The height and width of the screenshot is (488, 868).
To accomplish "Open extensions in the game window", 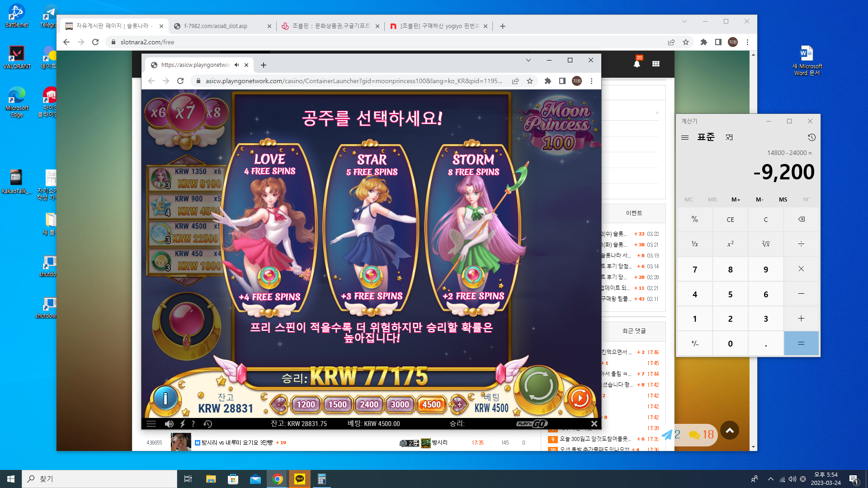I will point(548,81).
